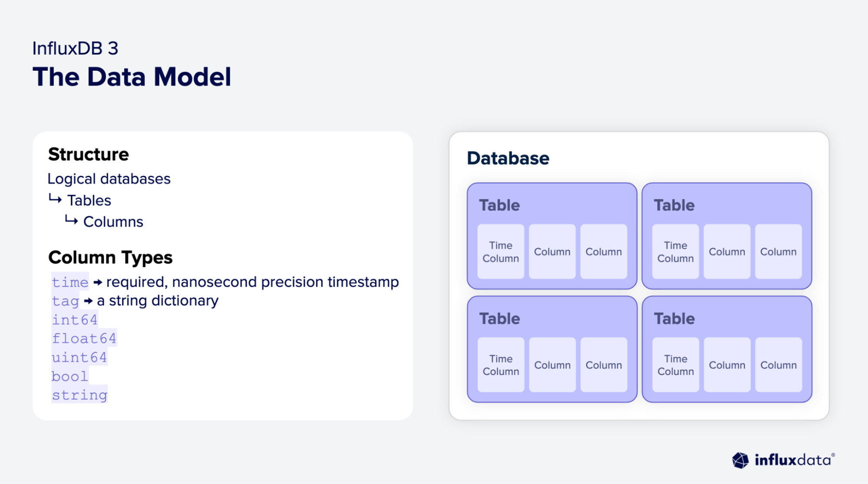
Task: Click the arrow icon next to Tables
Action: [x=55, y=199]
